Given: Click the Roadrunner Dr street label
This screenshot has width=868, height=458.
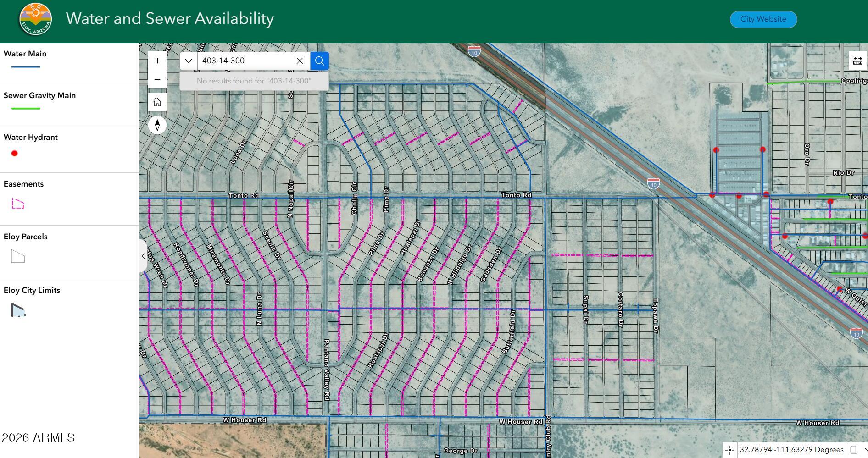Looking at the screenshot, I should 187,265.
